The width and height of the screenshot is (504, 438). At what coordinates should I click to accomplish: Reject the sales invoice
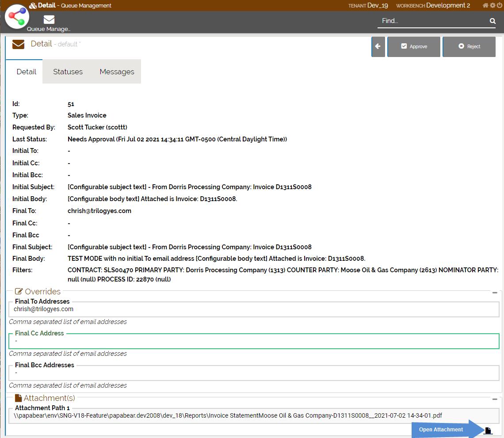tap(469, 46)
